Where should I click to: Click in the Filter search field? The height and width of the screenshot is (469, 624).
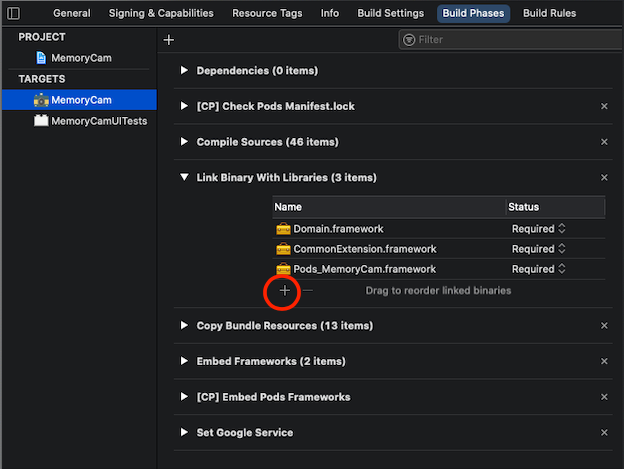(511, 40)
